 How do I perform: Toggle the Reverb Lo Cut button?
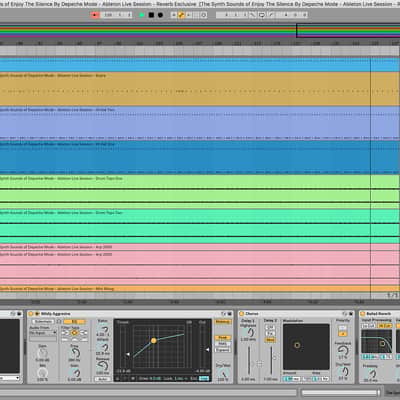[x=369, y=326]
